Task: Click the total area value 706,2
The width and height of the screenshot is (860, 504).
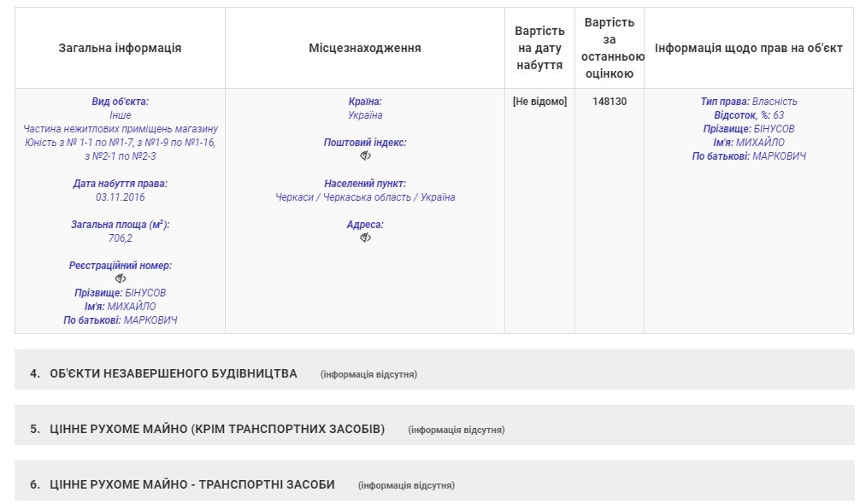Action: [x=121, y=238]
